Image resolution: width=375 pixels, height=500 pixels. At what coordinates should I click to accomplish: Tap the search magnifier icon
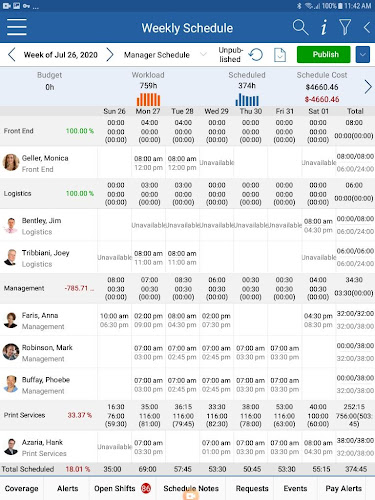coord(300,27)
